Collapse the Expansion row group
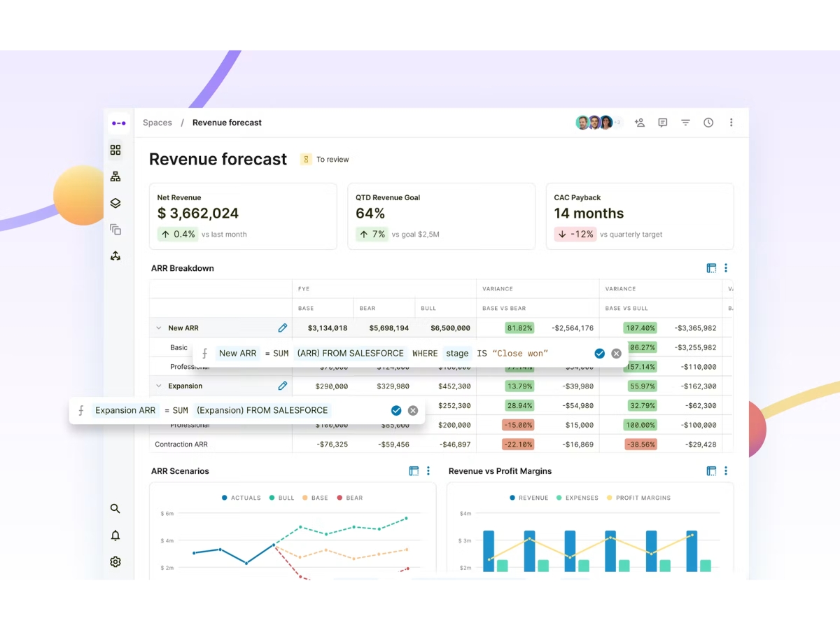 click(158, 386)
